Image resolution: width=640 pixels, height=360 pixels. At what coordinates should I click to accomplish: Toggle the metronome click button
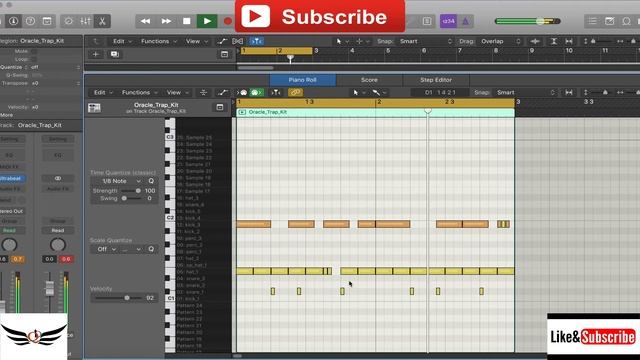pos(465,21)
